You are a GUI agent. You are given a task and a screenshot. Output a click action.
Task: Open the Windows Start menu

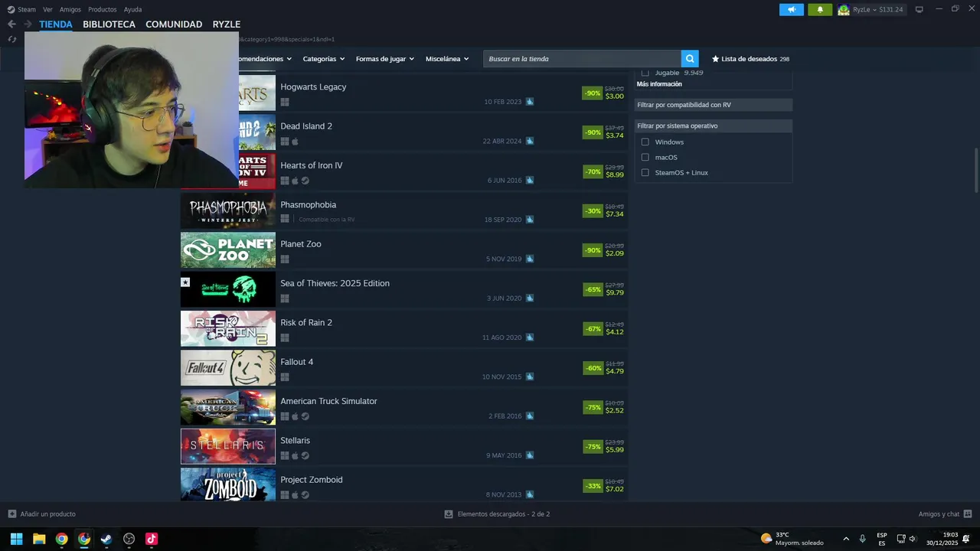pos(16,539)
